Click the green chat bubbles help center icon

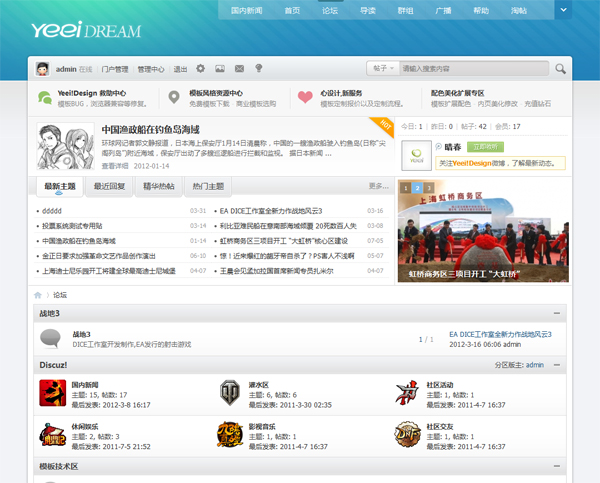tap(45, 98)
